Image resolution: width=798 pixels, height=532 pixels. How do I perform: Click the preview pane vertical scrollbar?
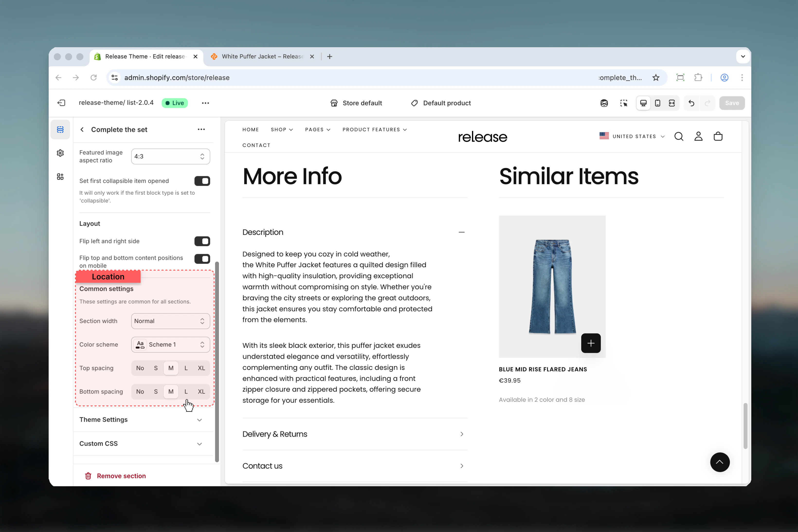745,426
